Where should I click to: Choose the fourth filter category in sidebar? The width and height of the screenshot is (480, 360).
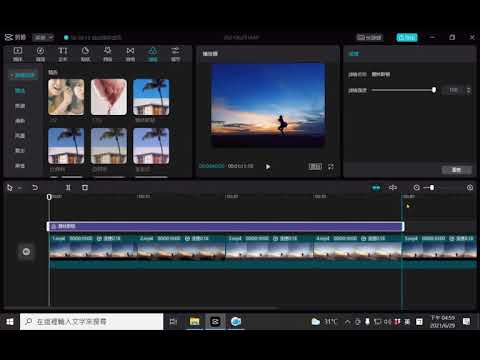(x=20, y=136)
